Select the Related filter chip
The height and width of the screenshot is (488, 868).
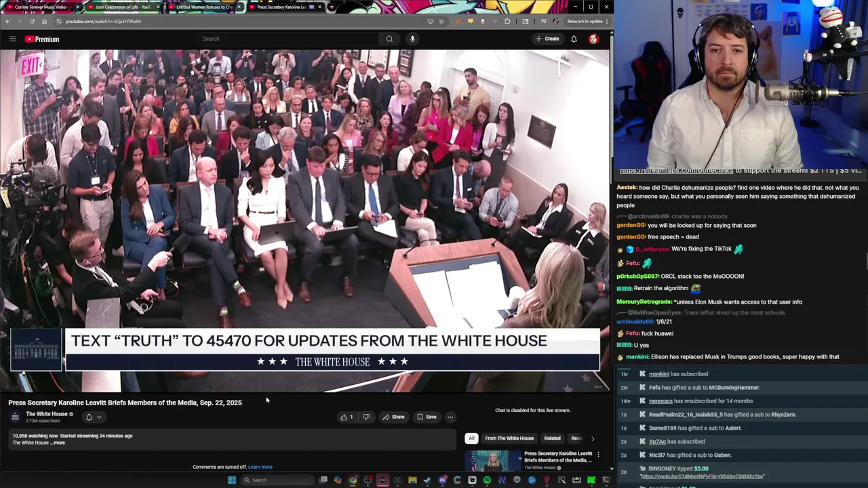click(x=552, y=439)
